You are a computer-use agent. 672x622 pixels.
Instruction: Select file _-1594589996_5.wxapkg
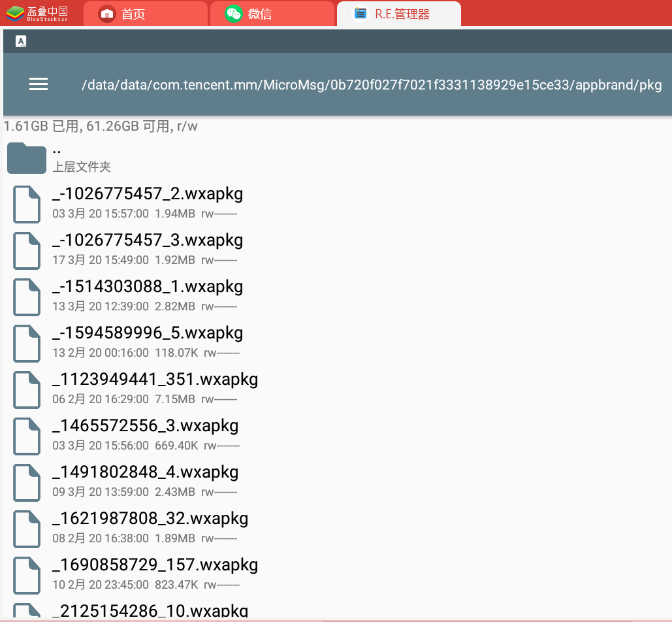(x=148, y=333)
